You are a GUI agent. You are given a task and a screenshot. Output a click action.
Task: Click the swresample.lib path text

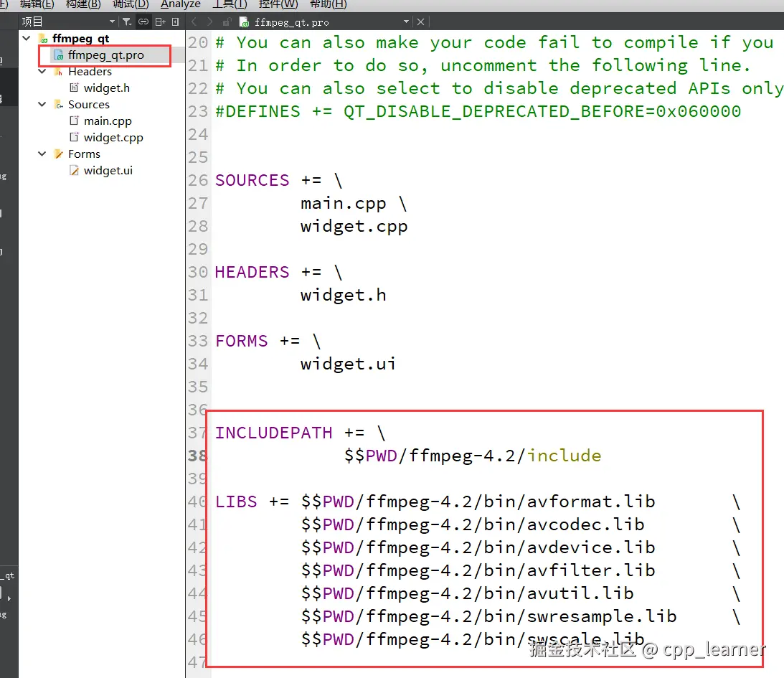pyautogui.click(x=488, y=616)
